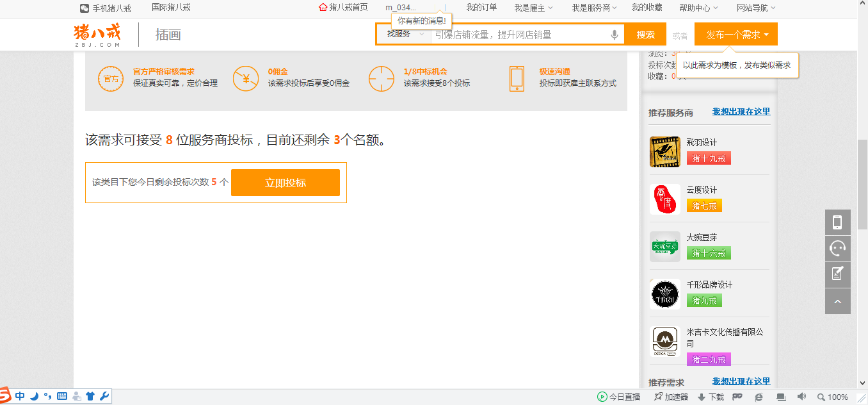This screenshot has height=405, width=868.
Task: Click the monitor icon in status bar
Action: [780, 397]
